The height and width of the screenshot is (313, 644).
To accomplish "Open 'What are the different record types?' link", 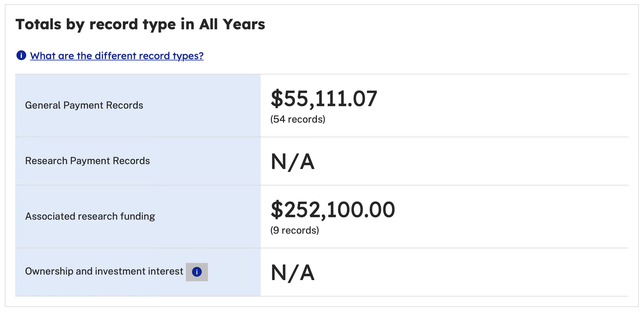I will [x=117, y=56].
